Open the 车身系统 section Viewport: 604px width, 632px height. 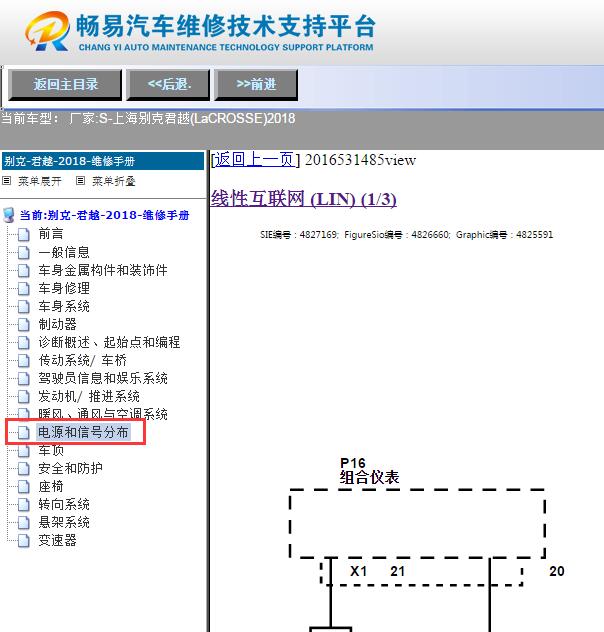coord(64,306)
